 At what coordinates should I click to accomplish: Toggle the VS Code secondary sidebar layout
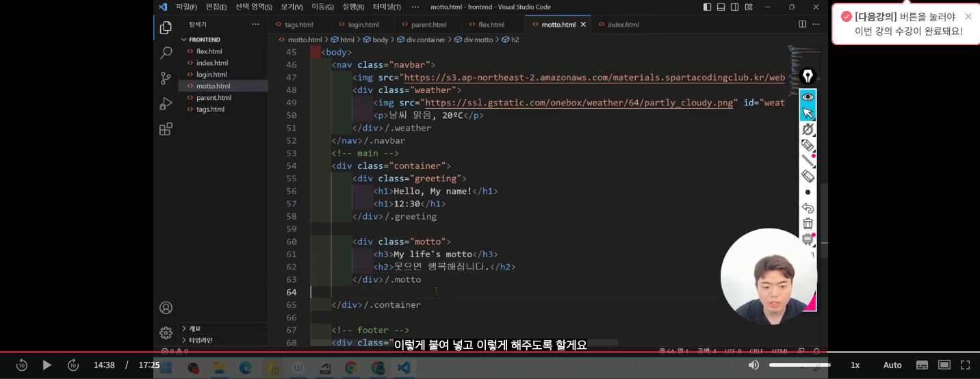pos(735,7)
